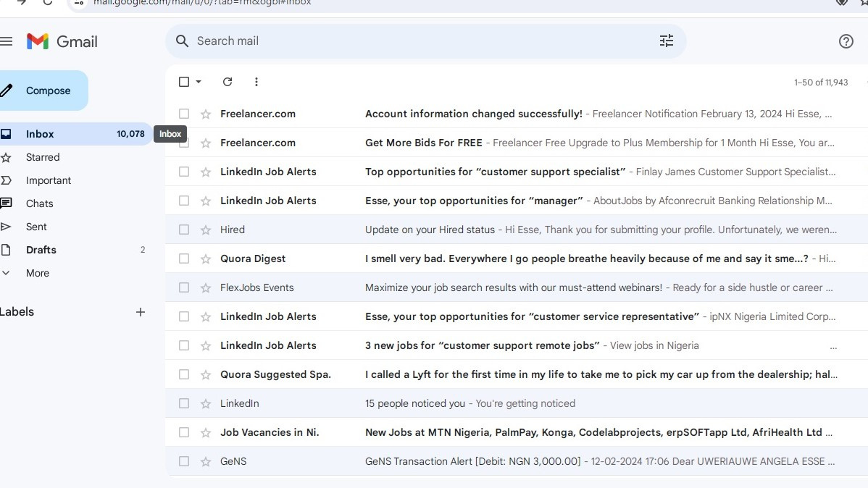Image resolution: width=868 pixels, height=488 pixels.
Task: Create a new label with plus icon
Action: (141, 312)
